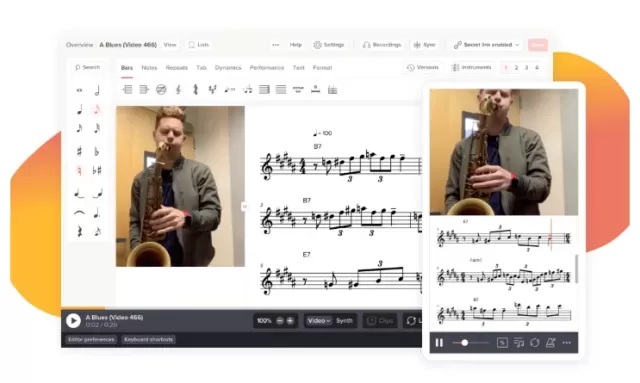This screenshot has width=640, height=383.
Task: Insert bar after icon in Bars toolbar
Action: pos(144,89)
